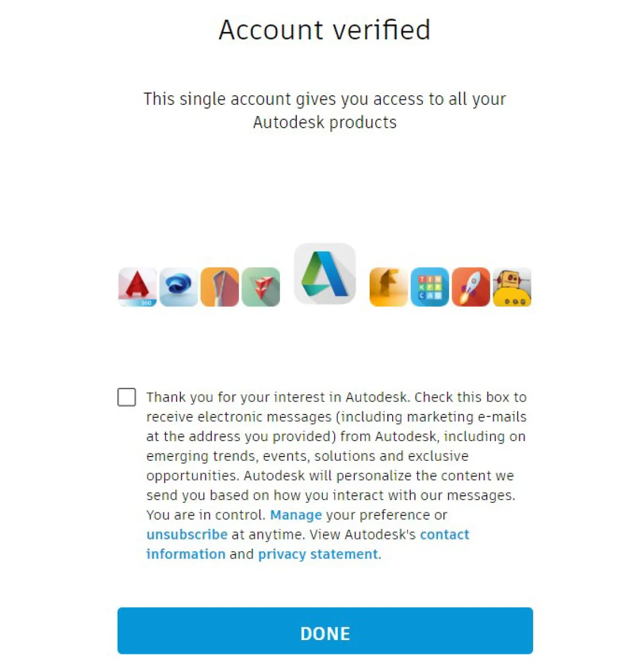Click the orange pen-tip product icon
The image size is (623, 672).
(x=219, y=287)
